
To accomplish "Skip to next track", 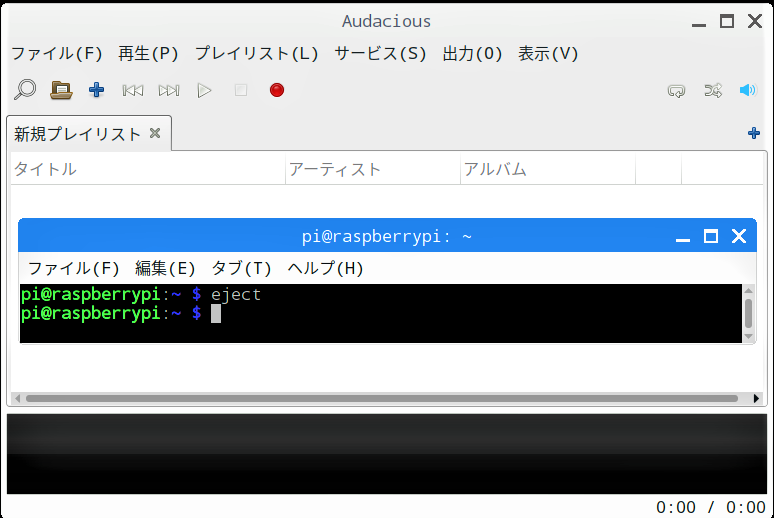I will [x=169, y=90].
